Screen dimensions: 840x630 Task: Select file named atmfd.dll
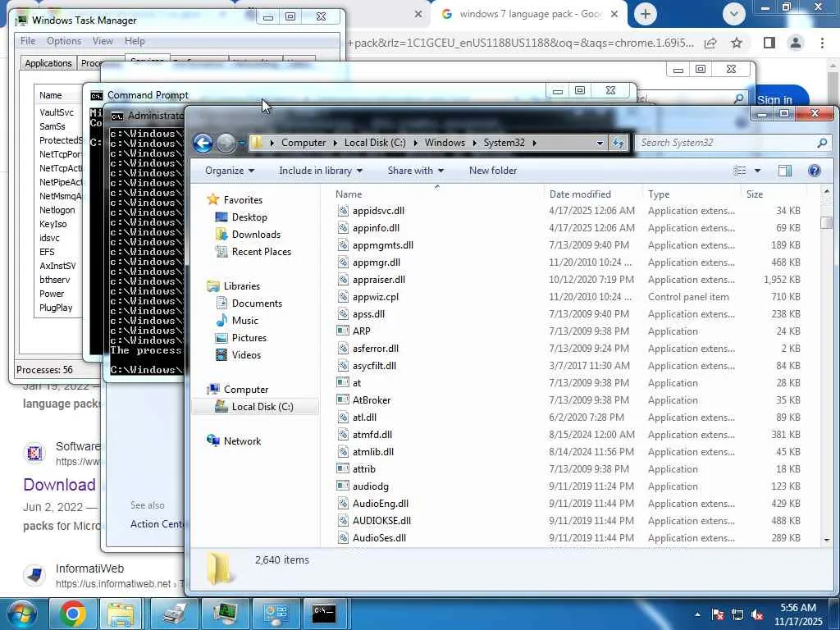coord(372,435)
